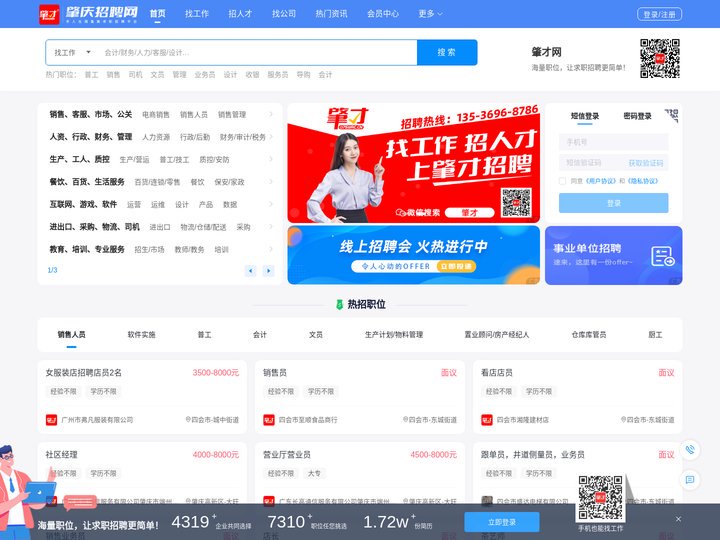The image size is (720, 540).
Task: Expand the 更多 menu in navigation
Action: pos(429,14)
